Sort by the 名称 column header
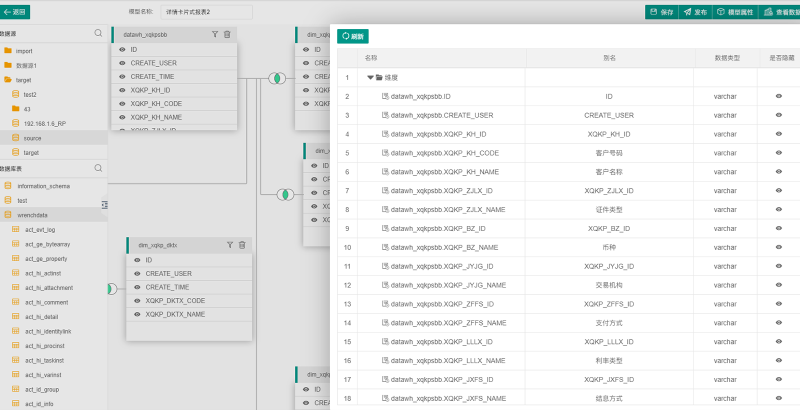The width and height of the screenshot is (800, 410). point(371,58)
